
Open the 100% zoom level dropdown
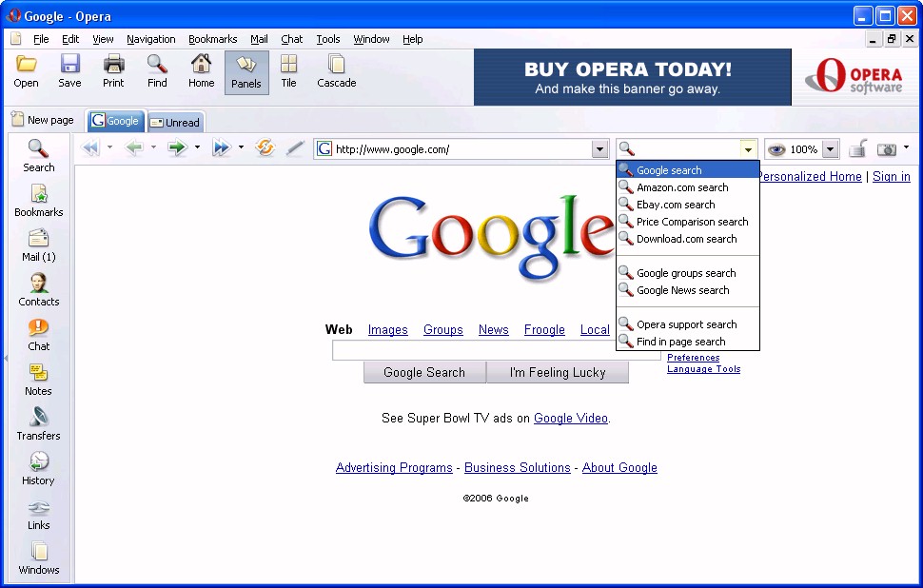[x=830, y=149]
